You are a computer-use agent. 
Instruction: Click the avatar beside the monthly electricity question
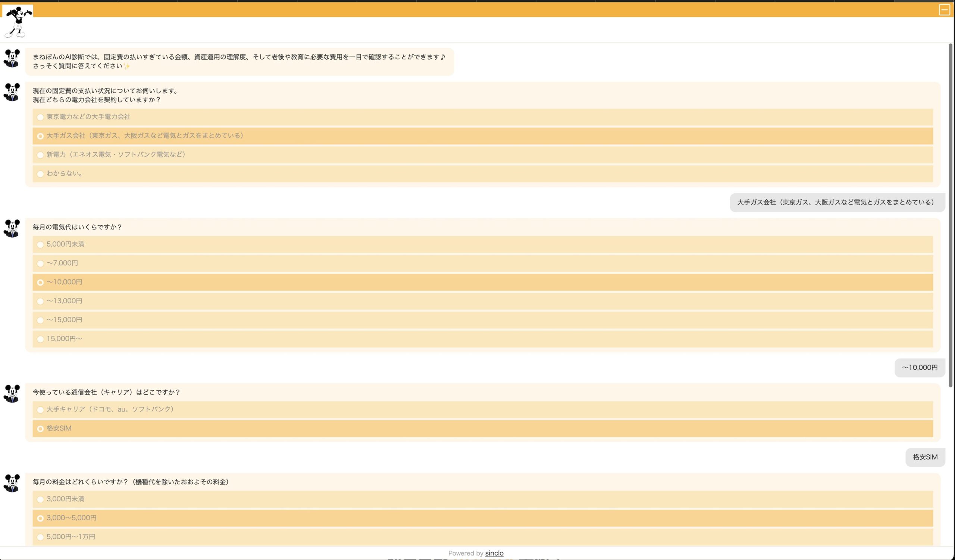(x=12, y=228)
